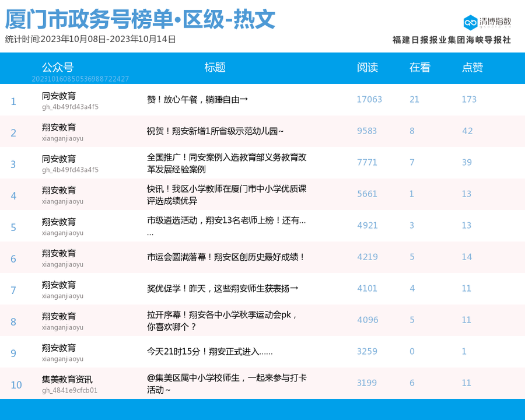
Task: Click the 标题 column header
Action: (215, 67)
